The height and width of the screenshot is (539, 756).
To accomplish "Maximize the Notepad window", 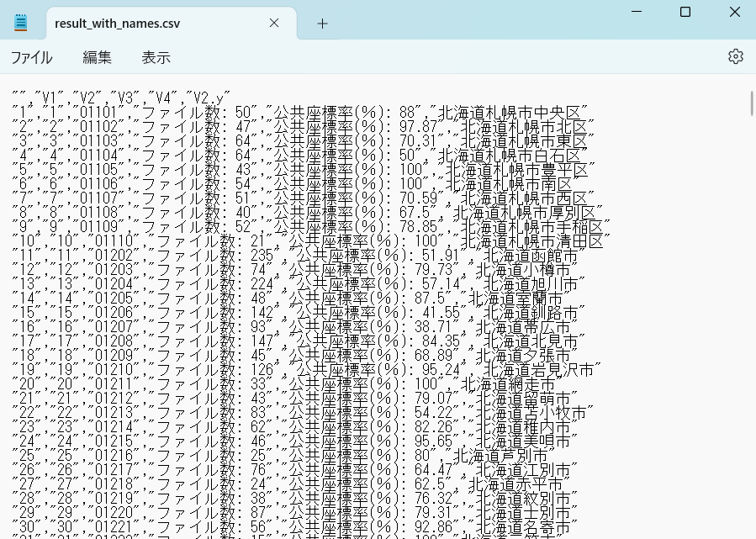I will point(685,12).
